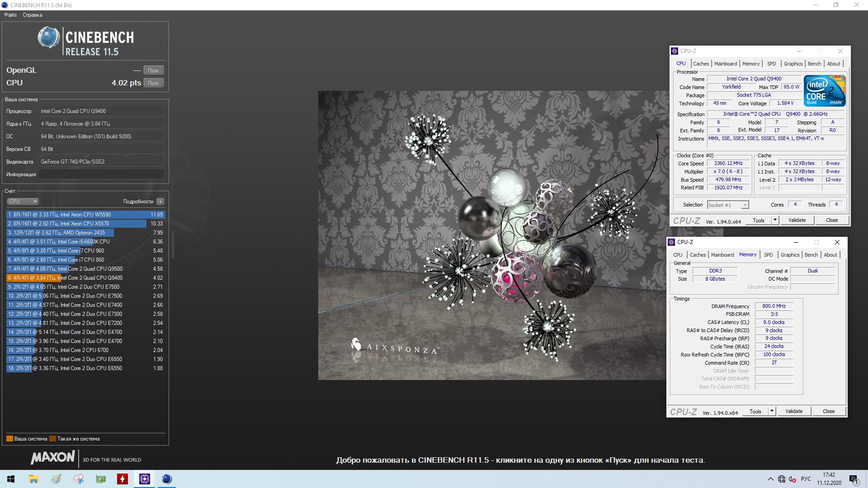The height and width of the screenshot is (488, 868).
Task: Switch to CPU-Z taskbar icon
Action: coord(145,479)
